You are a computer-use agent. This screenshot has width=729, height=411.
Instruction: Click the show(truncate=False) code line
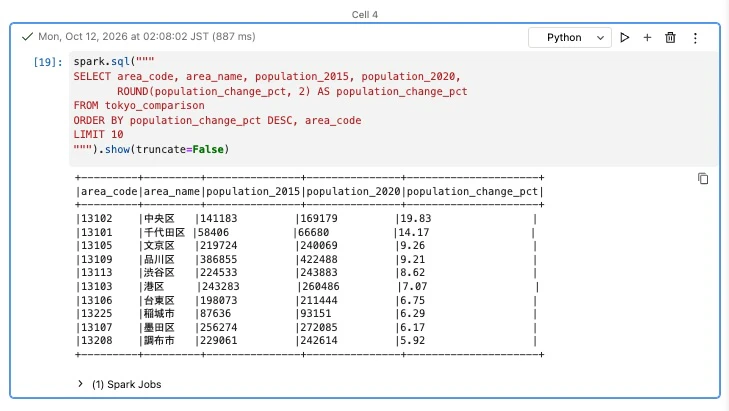click(x=151, y=149)
